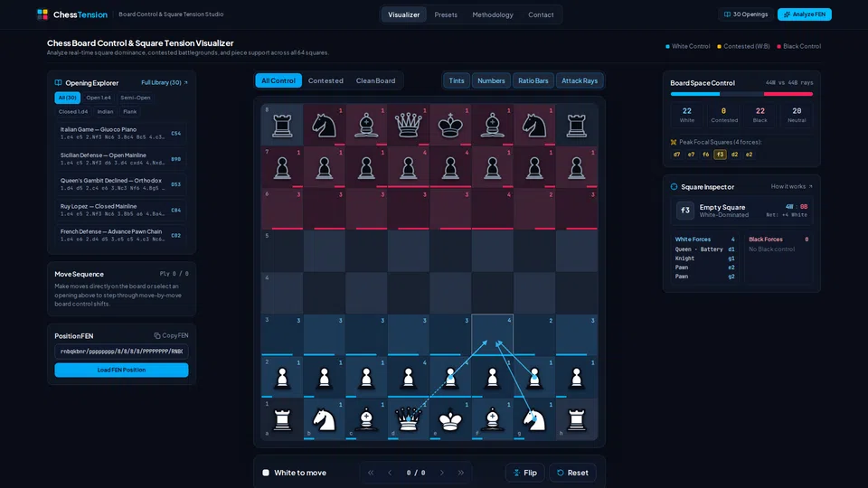Click the white queen on d1
The image size is (868, 488).
pyautogui.click(x=408, y=420)
